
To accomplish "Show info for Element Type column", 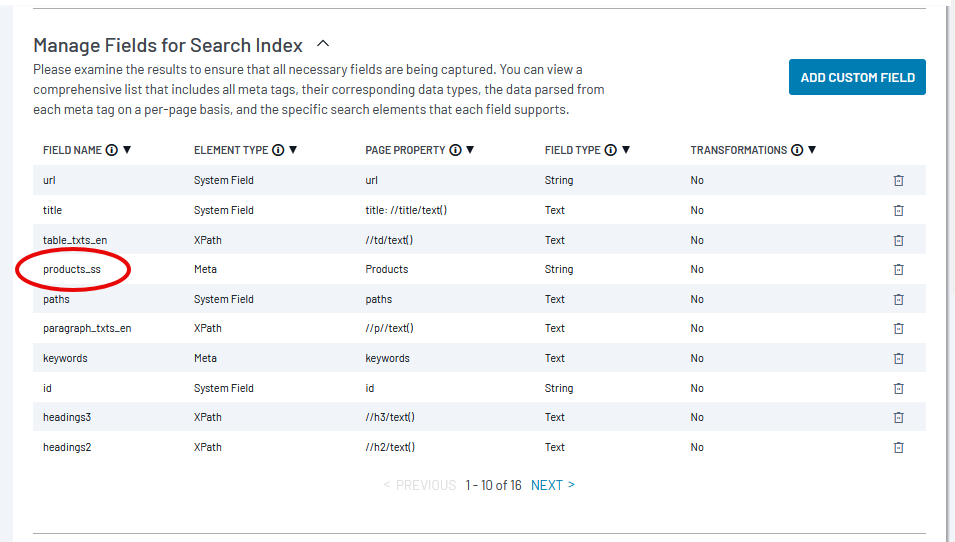I will (x=278, y=150).
